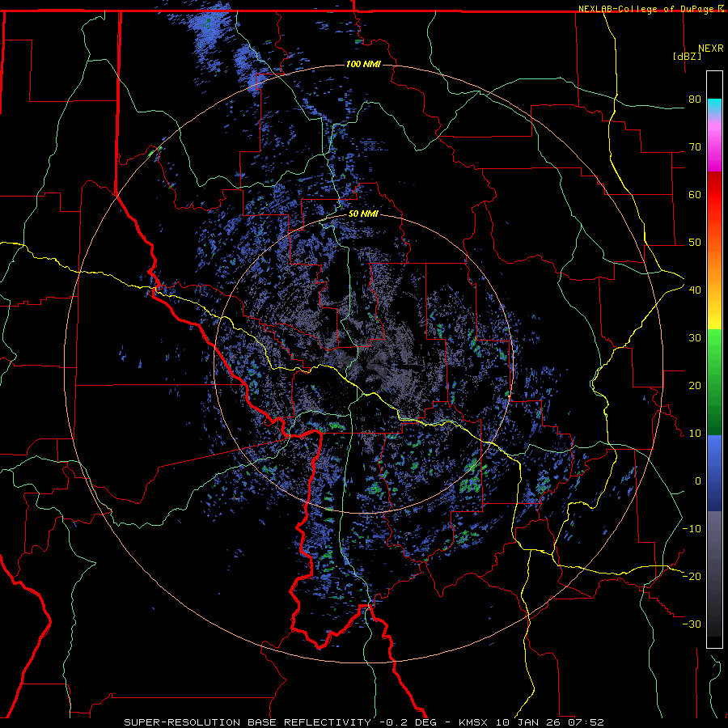
Task: Click the Super-Resolution Base Reflectivity caption
Action: [363, 722]
